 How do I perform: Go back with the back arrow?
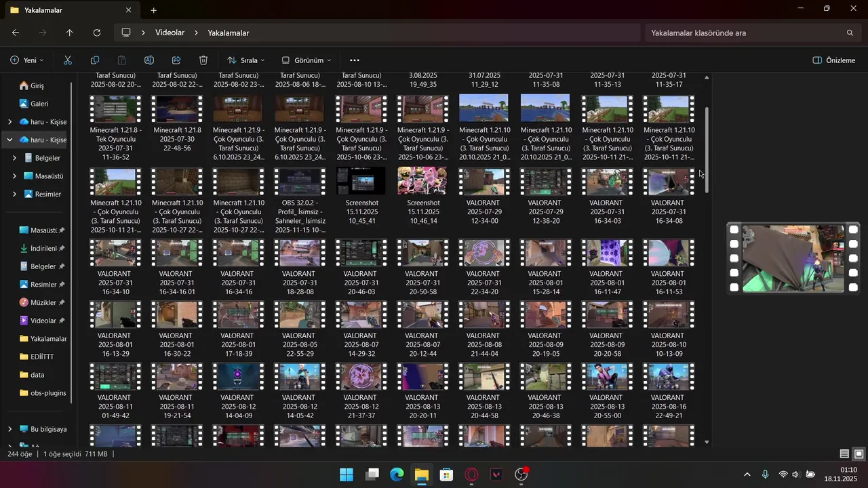tap(16, 33)
